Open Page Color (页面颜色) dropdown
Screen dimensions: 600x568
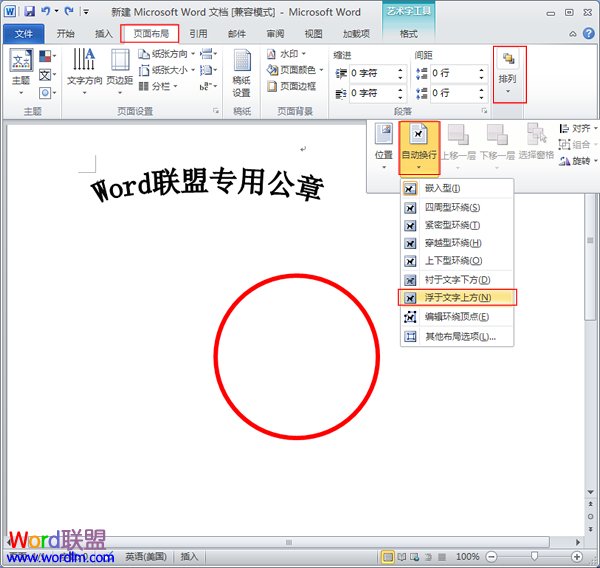(295, 70)
